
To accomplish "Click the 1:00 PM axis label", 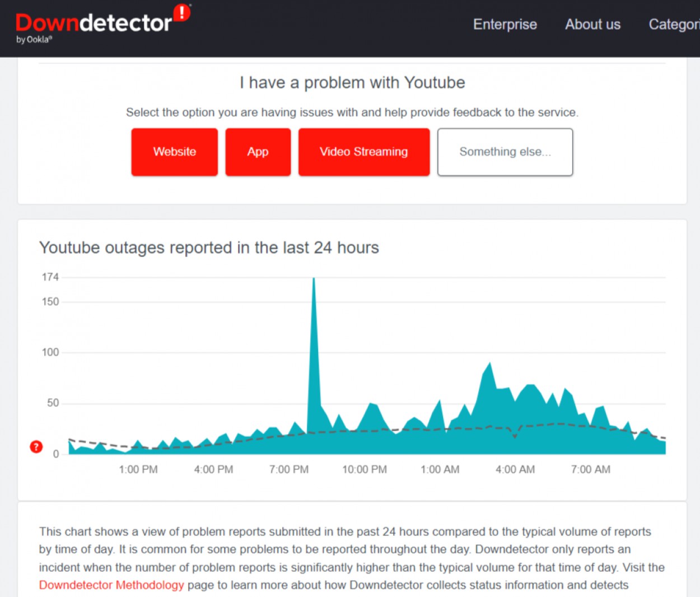I will click(138, 469).
